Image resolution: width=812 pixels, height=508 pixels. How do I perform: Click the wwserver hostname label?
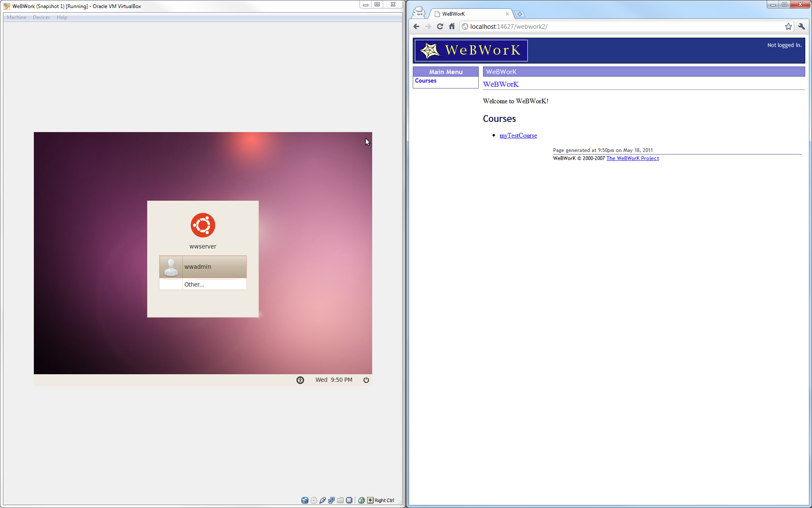(x=203, y=246)
